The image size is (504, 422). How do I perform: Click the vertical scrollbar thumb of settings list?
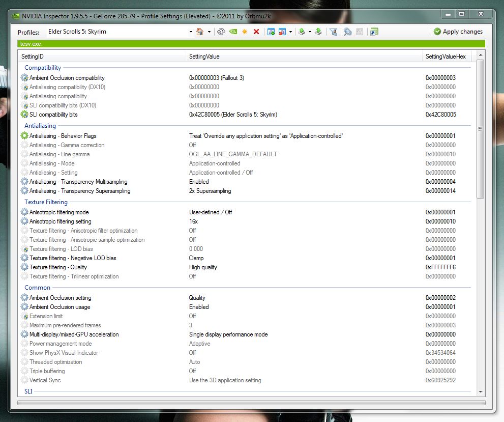click(480, 130)
